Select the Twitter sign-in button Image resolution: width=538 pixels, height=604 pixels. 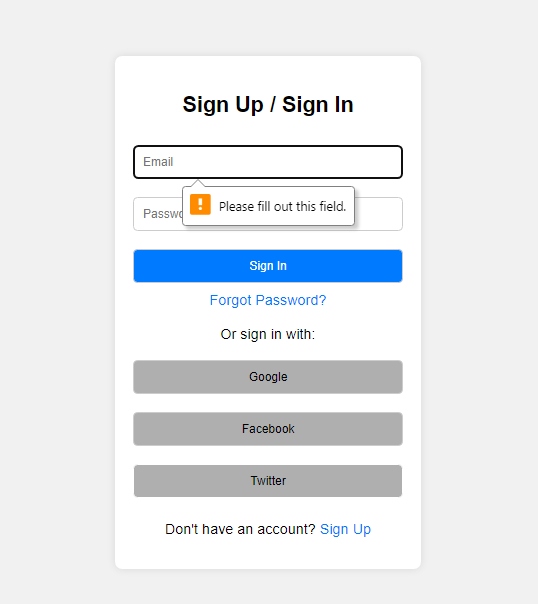coord(268,481)
